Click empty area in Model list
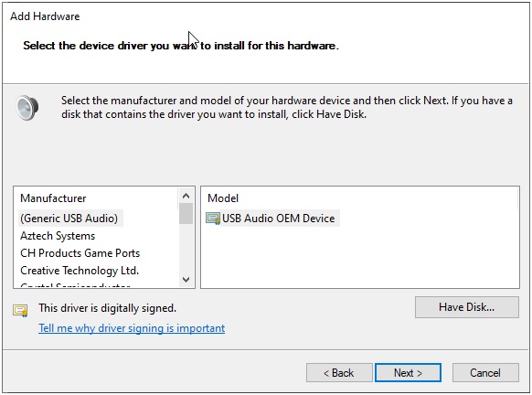 pyautogui.click(x=359, y=258)
